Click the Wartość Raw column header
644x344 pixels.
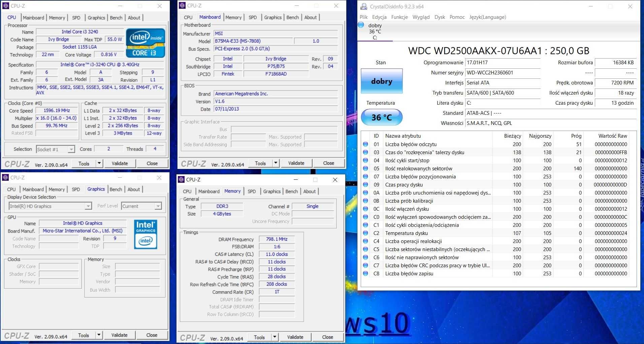pyautogui.click(x=607, y=136)
